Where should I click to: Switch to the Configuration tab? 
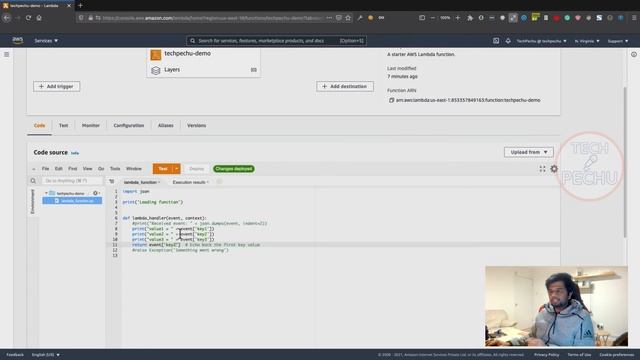point(129,126)
